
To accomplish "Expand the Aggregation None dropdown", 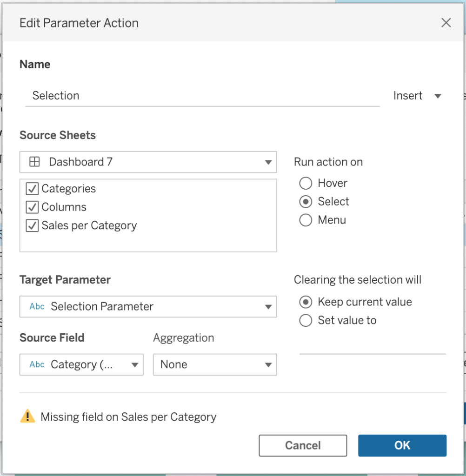I will pos(268,365).
